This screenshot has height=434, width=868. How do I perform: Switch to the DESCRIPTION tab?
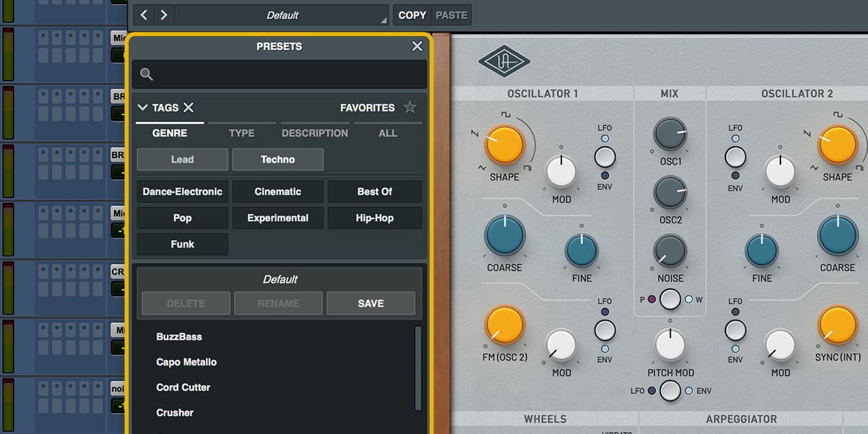[315, 133]
